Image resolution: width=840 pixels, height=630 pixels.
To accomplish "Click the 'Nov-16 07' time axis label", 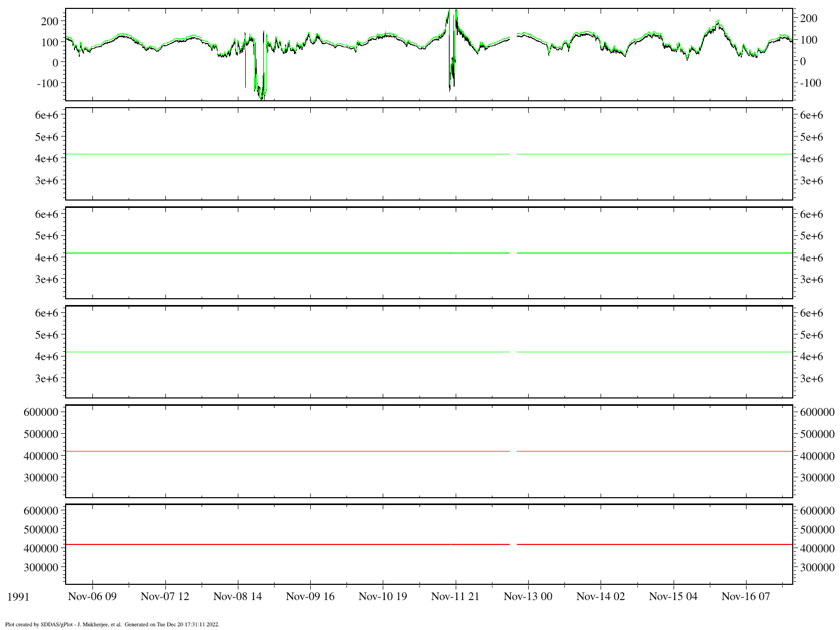I will tap(745, 597).
